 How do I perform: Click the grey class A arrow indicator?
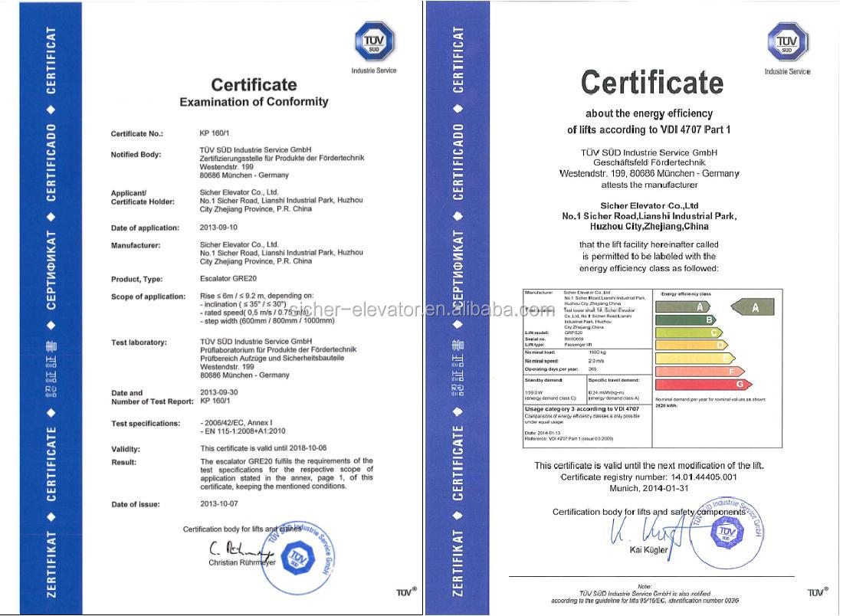(753, 307)
